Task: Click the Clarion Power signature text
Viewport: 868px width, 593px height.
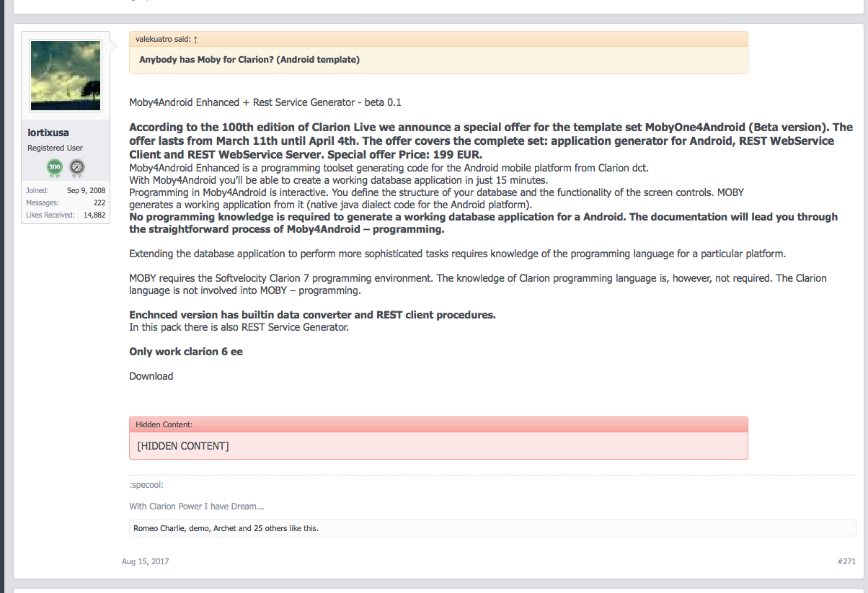Action: click(x=197, y=507)
